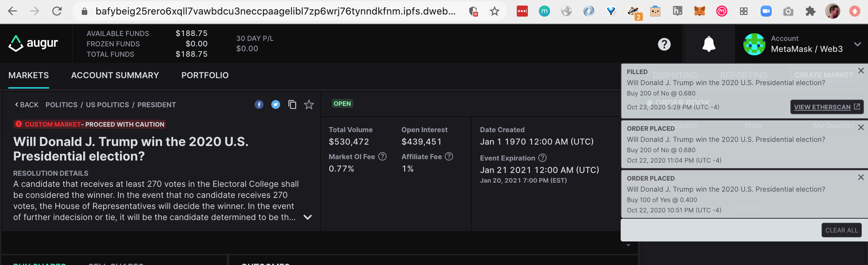Screen dimensions: 868x265
Task: Click the Back link
Action: tap(27, 105)
